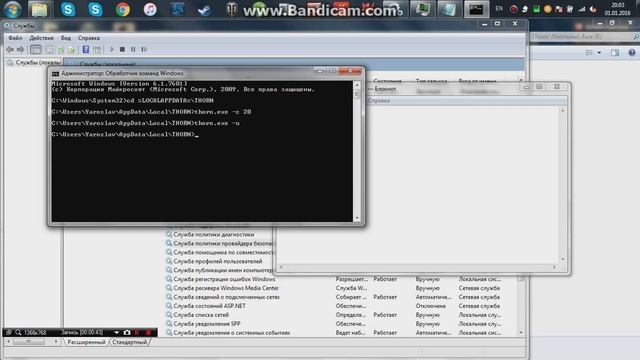Image resolution: width=640 pixels, height=360 pixels.
Task: Click command prompt scrollbar up arrow
Action: 357,85
